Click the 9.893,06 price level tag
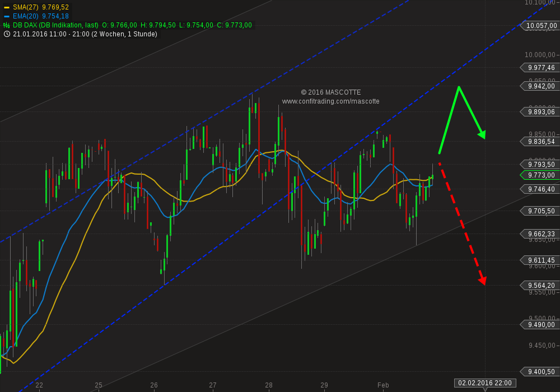This screenshot has width=560, height=392. [539, 112]
